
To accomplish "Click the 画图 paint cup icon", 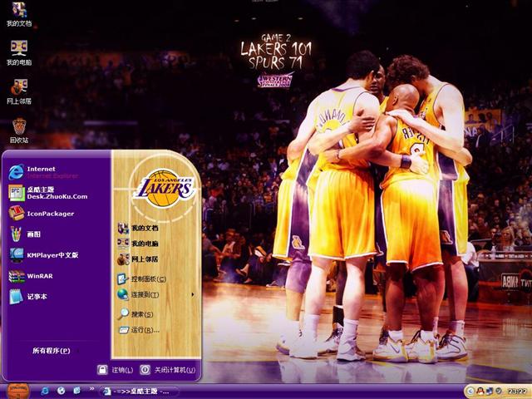I will [x=17, y=234].
